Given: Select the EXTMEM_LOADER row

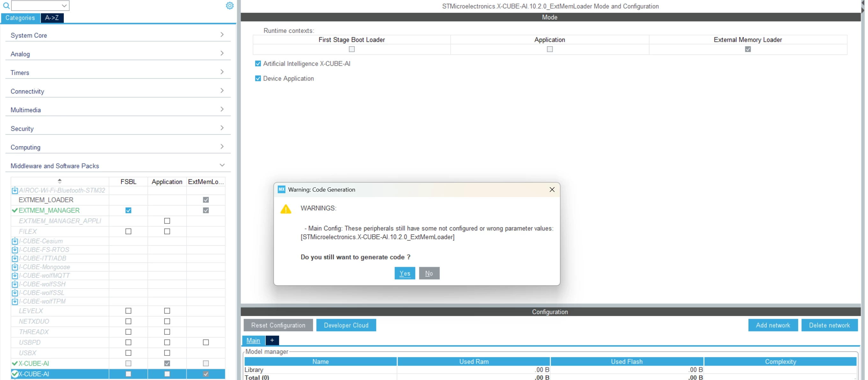Looking at the screenshot, I should (118, 200).
